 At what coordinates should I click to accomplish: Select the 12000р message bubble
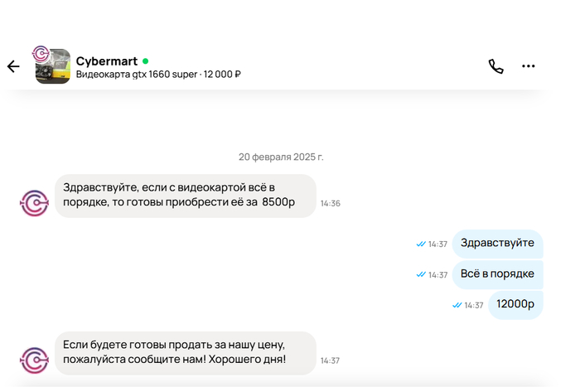pyautogui.click(x=515, y=305)
